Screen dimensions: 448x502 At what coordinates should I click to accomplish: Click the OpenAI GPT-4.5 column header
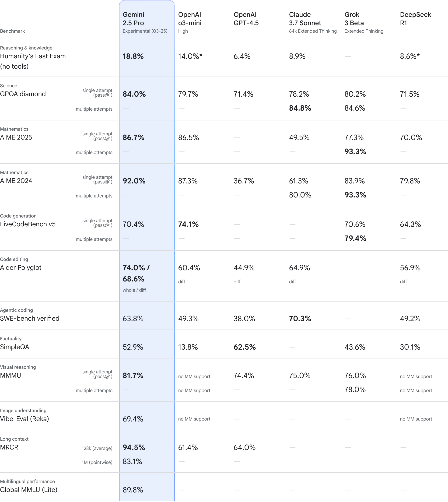pos(246,19)
